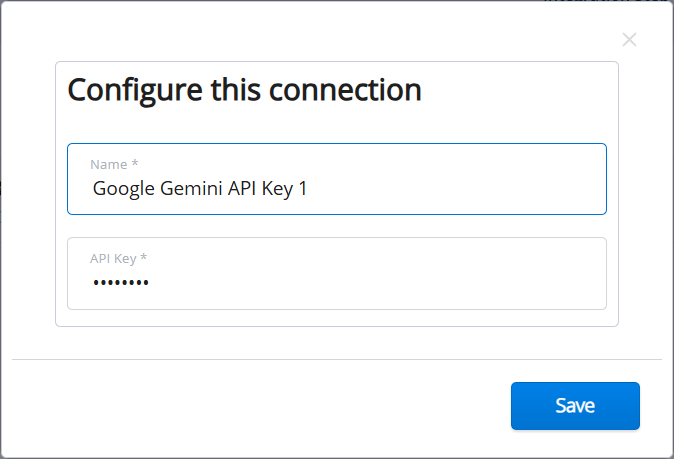Click the word "this" in the heading
The height and width of the screenshot is (459, 674).
click(231, 90)
